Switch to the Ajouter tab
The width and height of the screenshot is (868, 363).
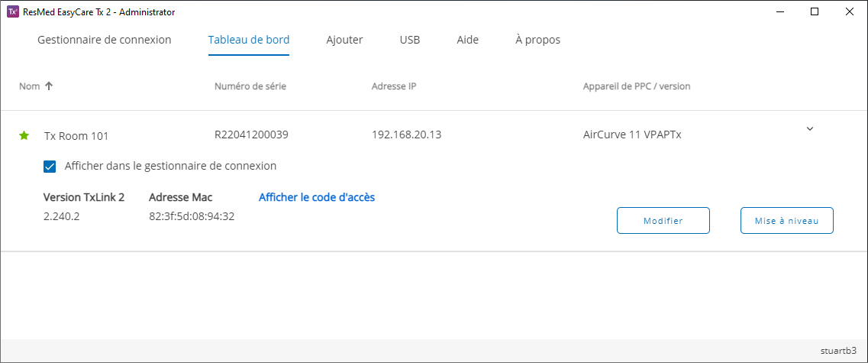344,40
